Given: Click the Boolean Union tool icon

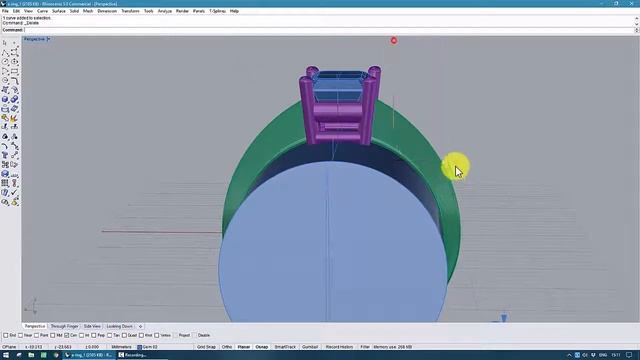Looking at the screenshot, I should click(14, 99).
